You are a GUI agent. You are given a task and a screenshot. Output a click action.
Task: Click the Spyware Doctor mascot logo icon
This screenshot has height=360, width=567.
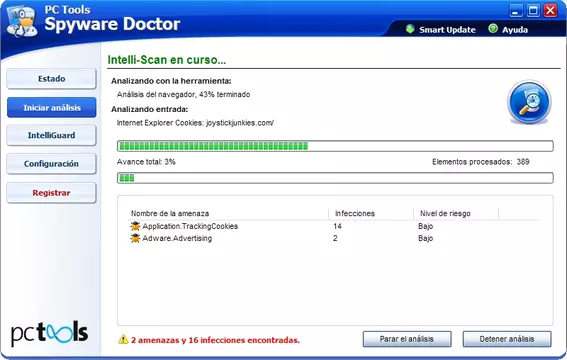click(22, 22)
